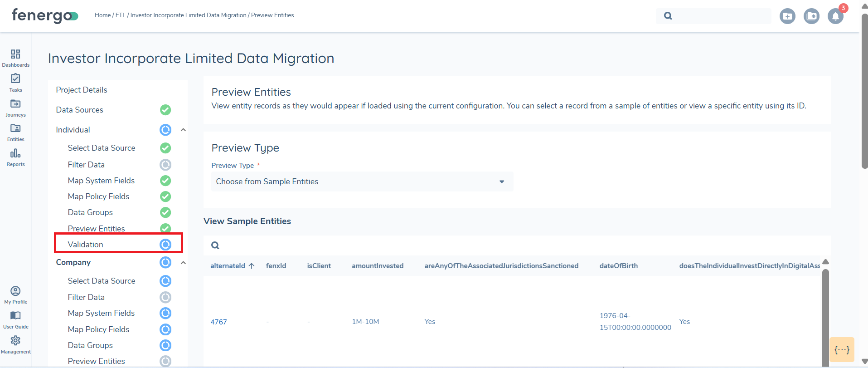Click the JSON braces floating button
868x368 pixels.
(842, 350)
